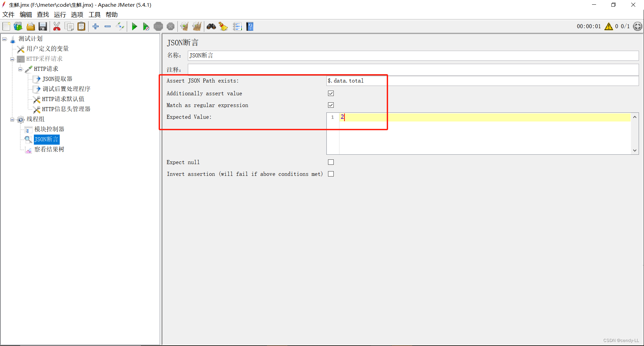Open the 帮助 menu
The image size is (644, 346).
[x=111, y=15]
